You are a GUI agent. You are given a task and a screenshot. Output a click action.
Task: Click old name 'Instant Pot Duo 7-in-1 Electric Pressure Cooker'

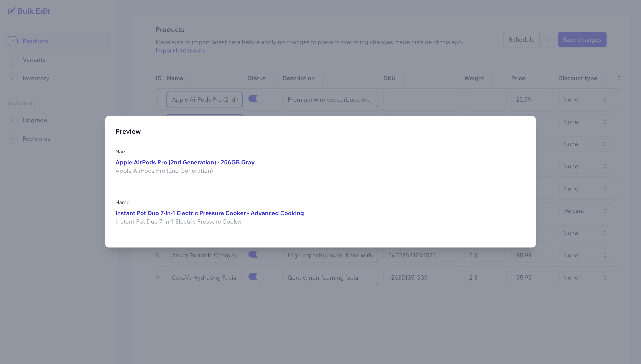(x=179, y=221)
